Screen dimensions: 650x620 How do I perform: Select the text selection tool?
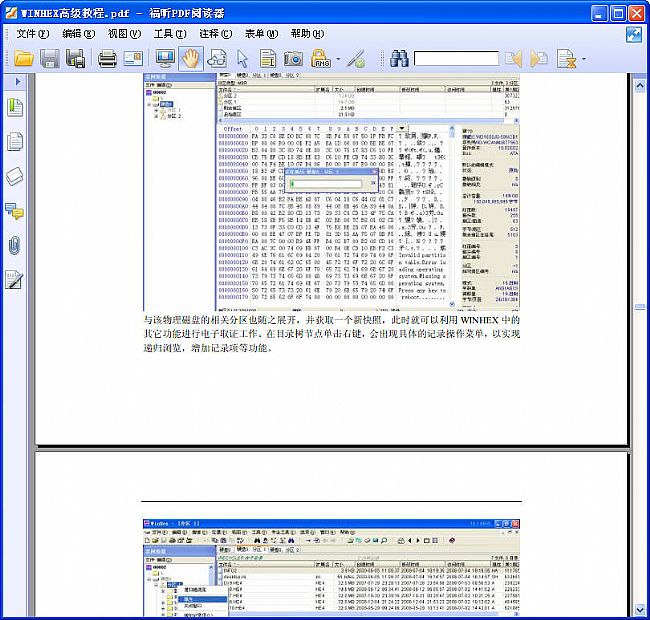pyautogui.click(x=268, y=58)
